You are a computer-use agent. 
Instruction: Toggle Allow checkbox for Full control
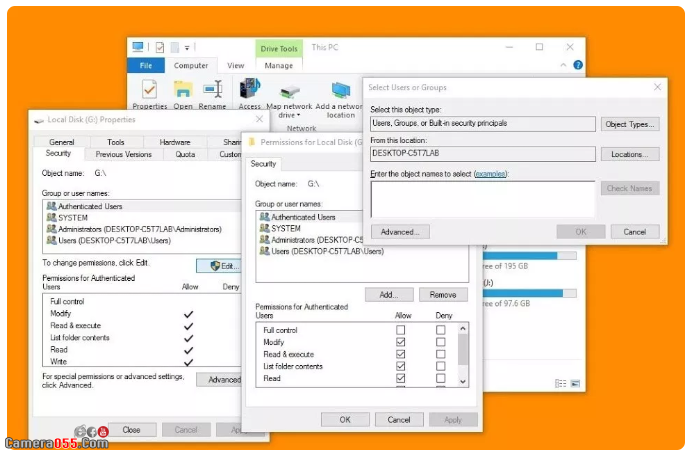[401, 330]
